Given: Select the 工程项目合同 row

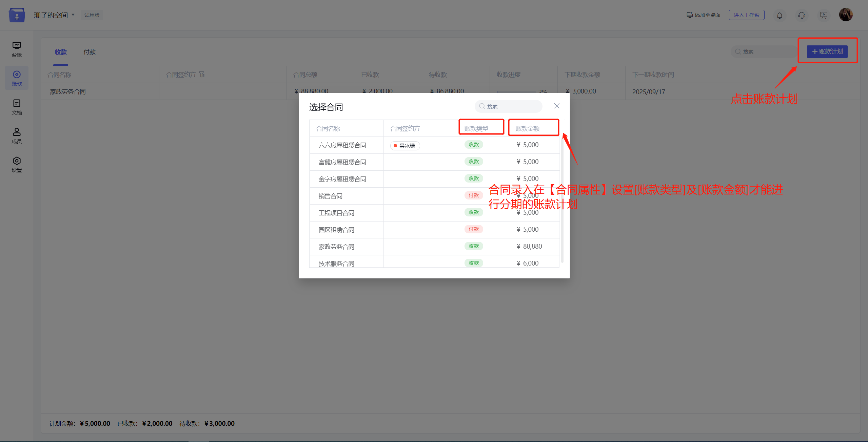Looking at the screenshot, I should (x=434, y=213).
